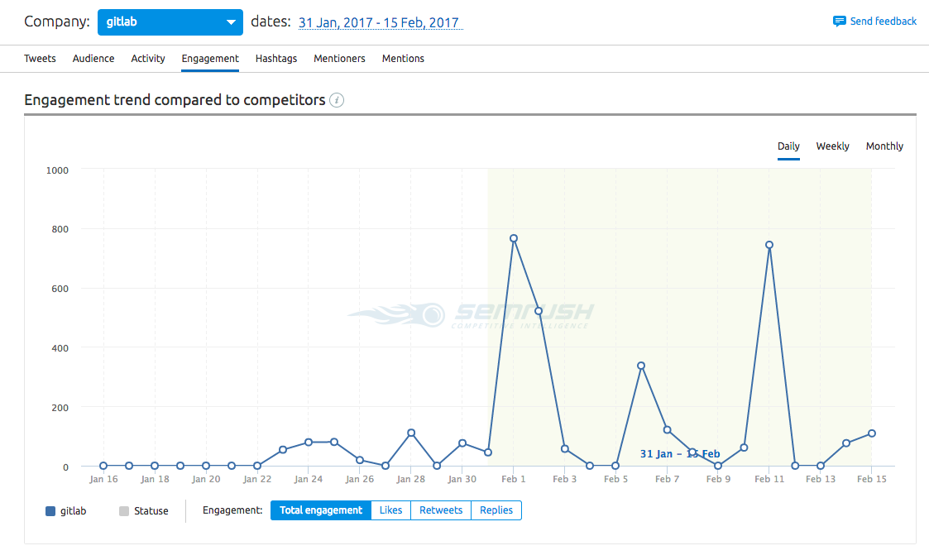Open the Mentioners tab
The height and width of the screenshot is (560, 929).
[x=339, y=58]
